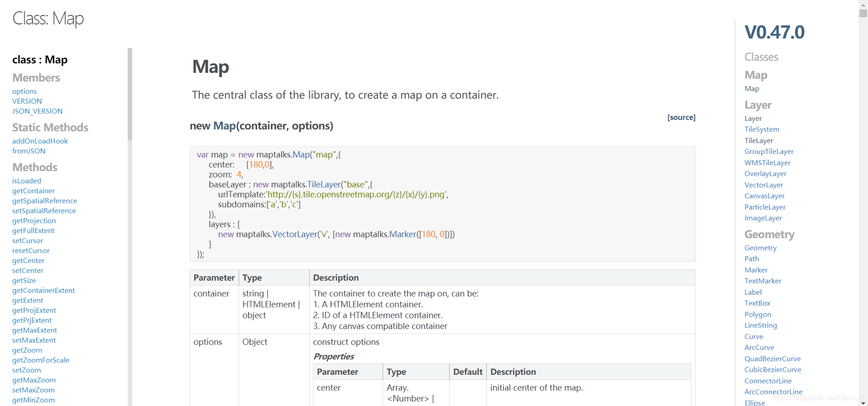Go to fromJSON static method
Screen dimensions: 868x406
[x=29, y=151]
